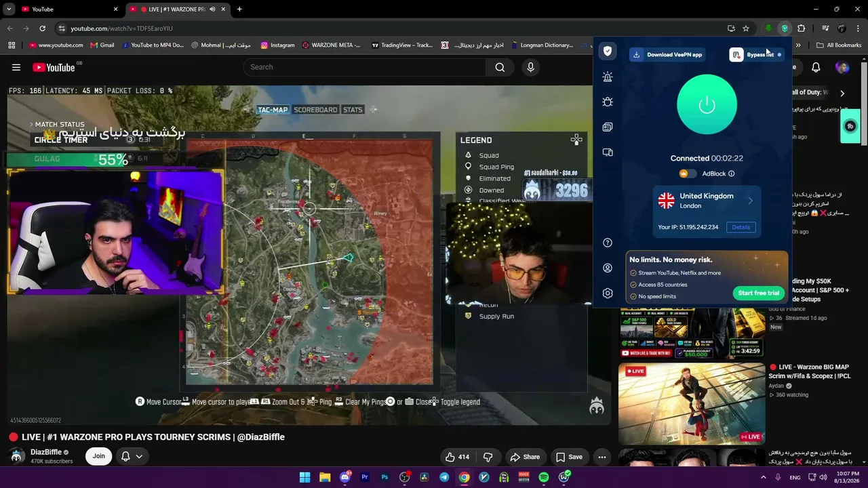
Task: Click the VeePN extension toolbar icon
Action: tap(785, 28)
